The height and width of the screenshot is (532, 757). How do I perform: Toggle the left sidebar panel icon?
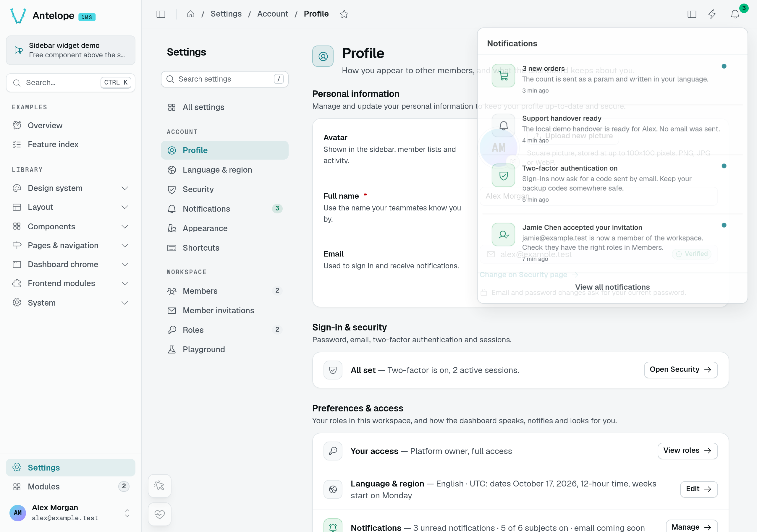[161, 14]
